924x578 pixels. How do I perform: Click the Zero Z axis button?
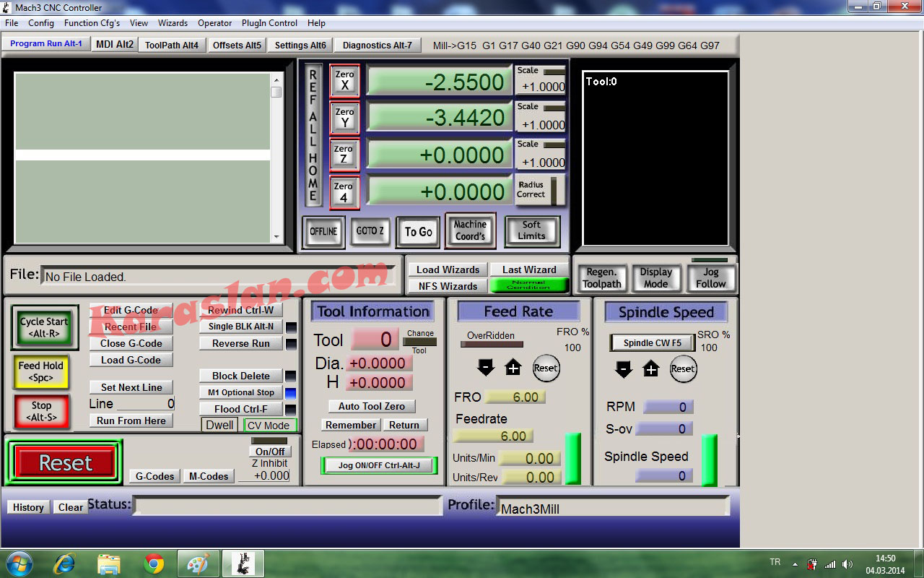tap(344, 155)
